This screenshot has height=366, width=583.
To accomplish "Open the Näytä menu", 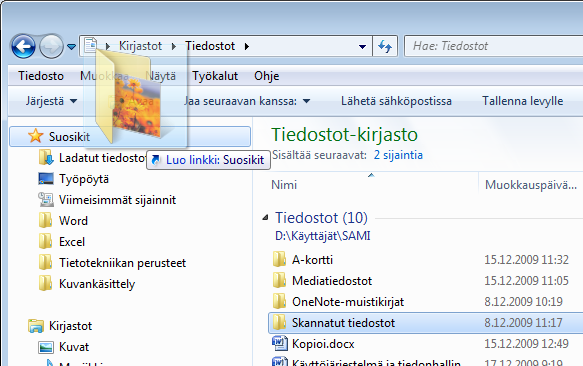I will (x=160, y=76).
